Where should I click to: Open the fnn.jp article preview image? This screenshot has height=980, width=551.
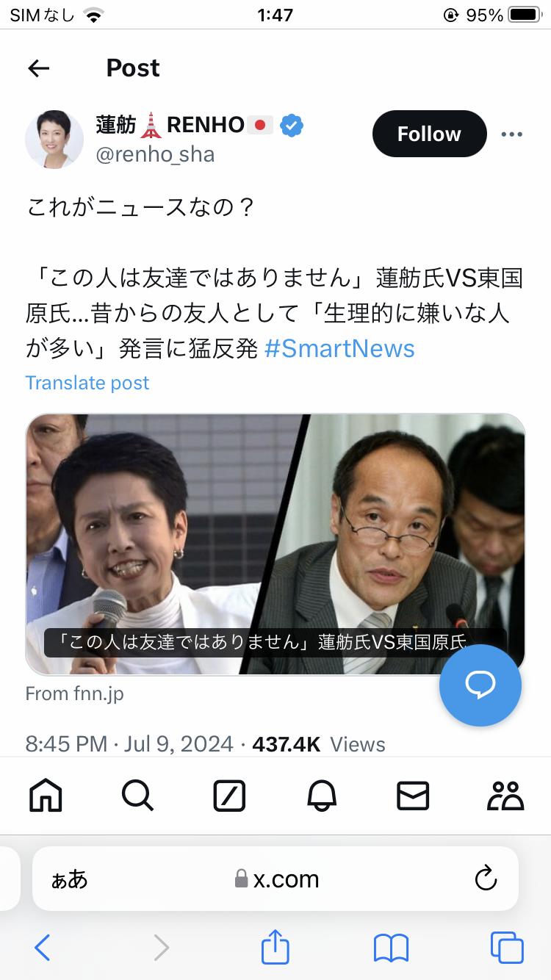[x=275, y=544]
